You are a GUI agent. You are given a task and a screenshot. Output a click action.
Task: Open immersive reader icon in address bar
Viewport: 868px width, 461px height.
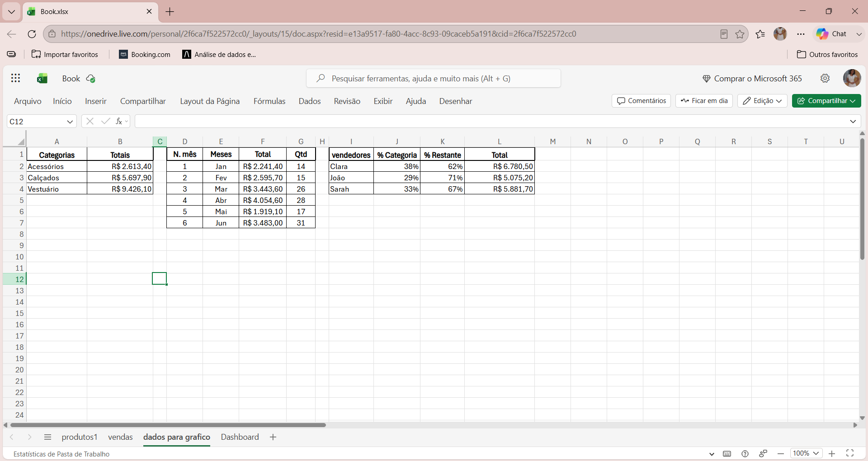[x=724, y=34]
